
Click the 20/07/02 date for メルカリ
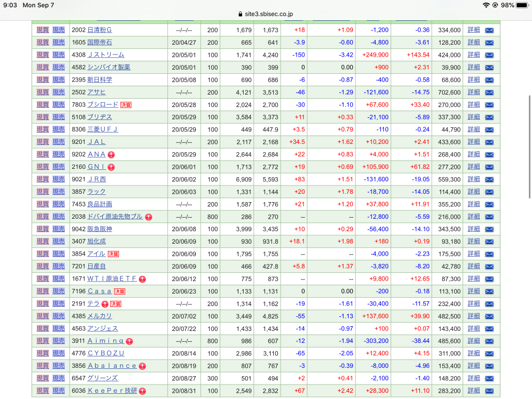[x=184, y=316]
